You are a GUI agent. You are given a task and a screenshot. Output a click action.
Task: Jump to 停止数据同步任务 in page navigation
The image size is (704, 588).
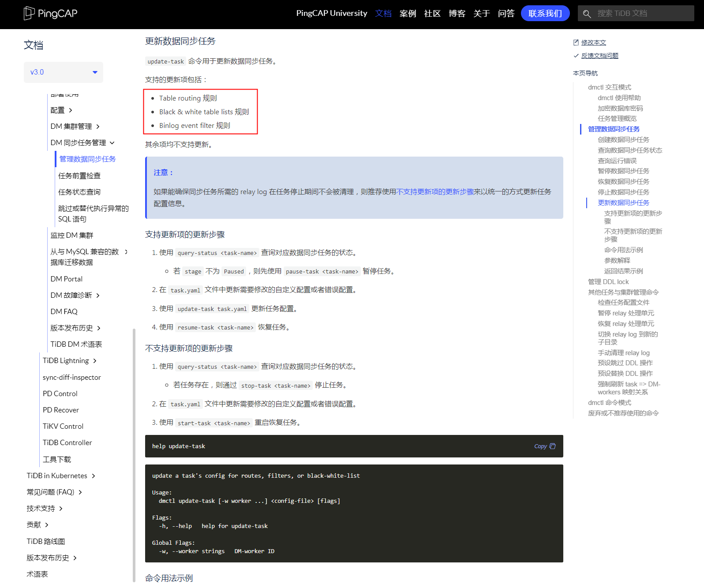click(623, 192)
